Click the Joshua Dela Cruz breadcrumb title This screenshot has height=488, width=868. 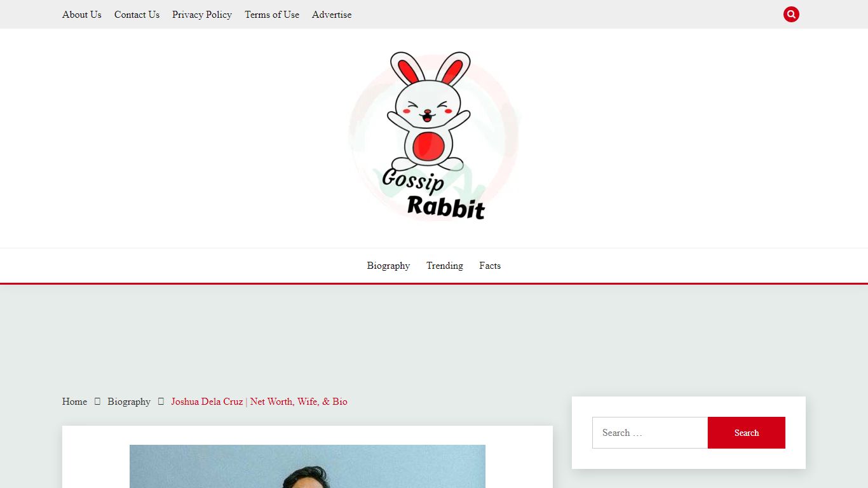tap(259, 402)
